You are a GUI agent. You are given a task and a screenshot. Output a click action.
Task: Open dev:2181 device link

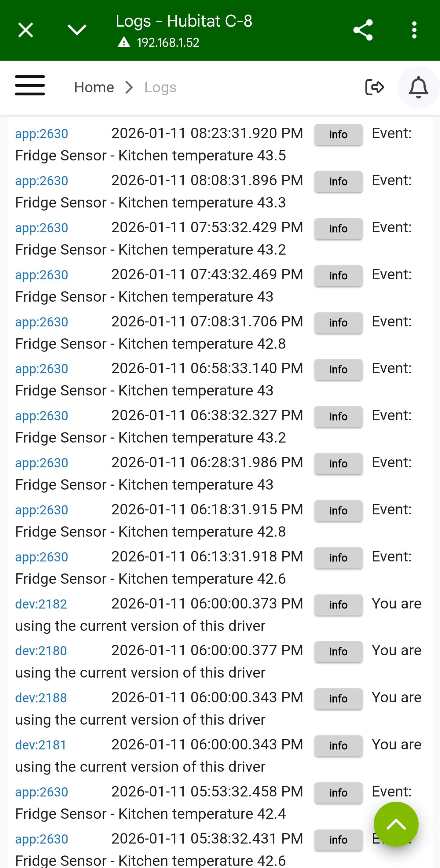(x=41, y=745)
